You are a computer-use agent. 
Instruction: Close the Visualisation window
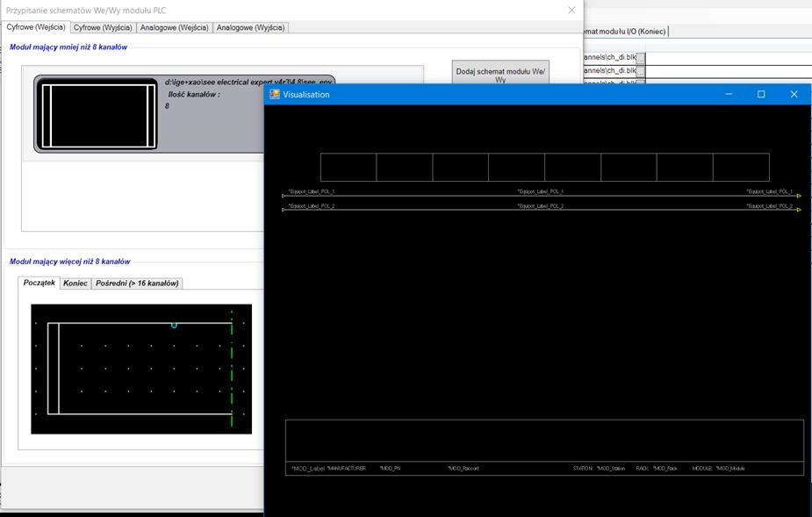point(794,94)
